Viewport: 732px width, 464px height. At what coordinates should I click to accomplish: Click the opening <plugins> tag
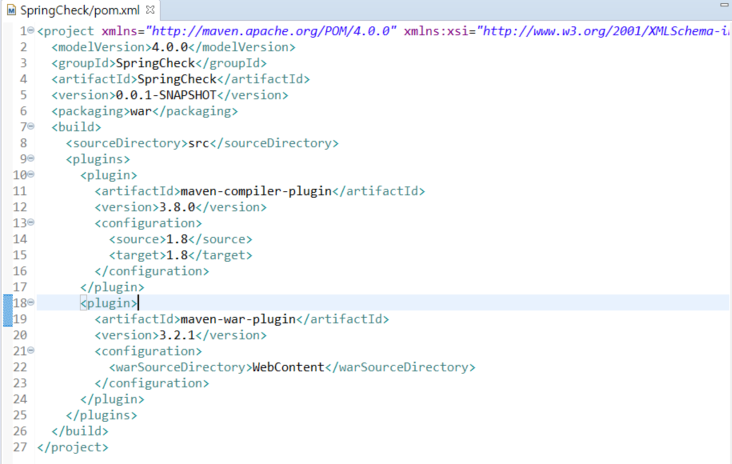pyautogui.click(x=98, y=159)
